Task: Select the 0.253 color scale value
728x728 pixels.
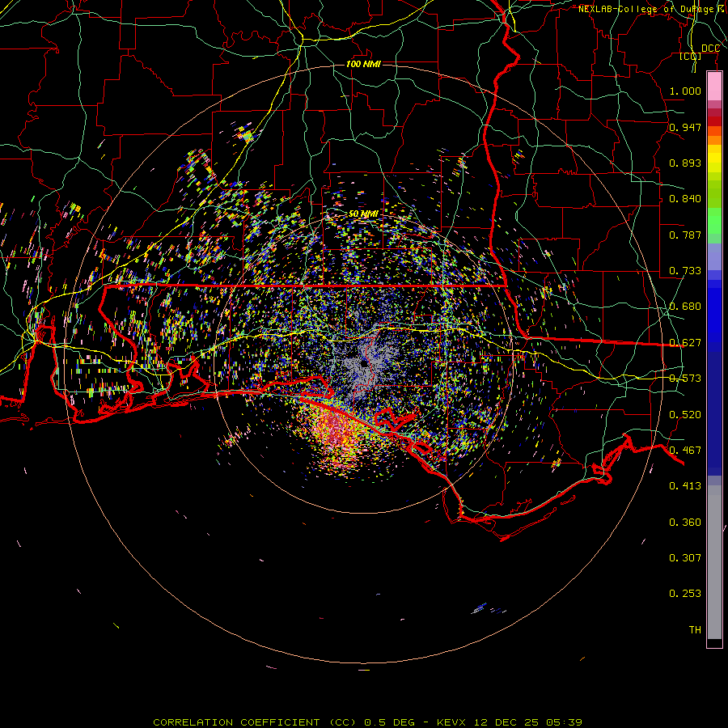Action: coord(685,594)
